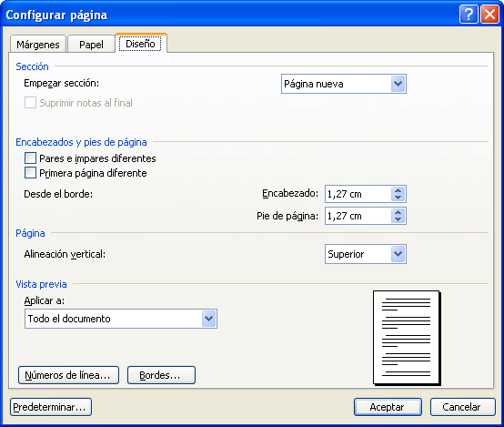
Task: Open the Márgenes tab
Action: click(x=38, y=44)
